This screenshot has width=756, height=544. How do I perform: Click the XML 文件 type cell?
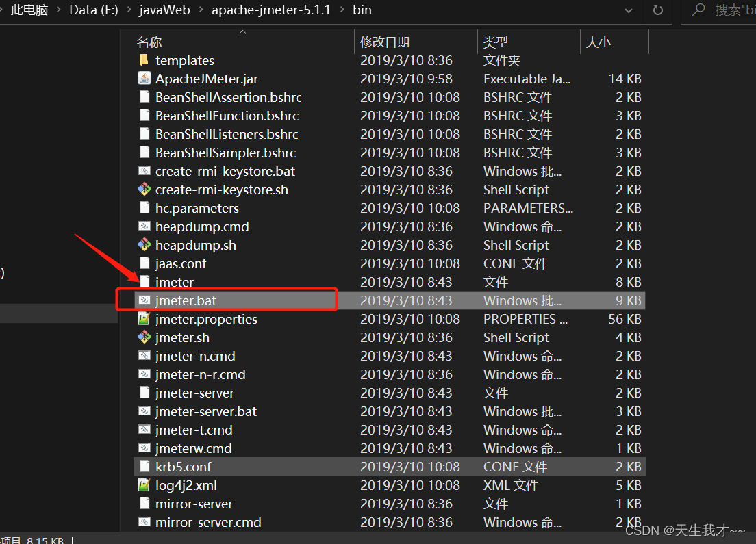click(x=511, y=485)
